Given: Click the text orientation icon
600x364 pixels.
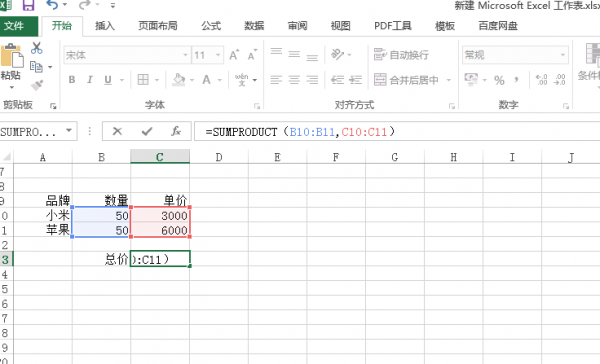Looking at the screenshot, I should click(x=338, y=54).
